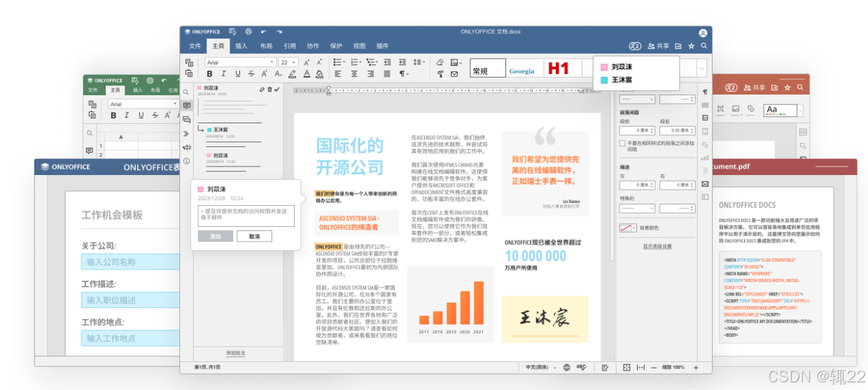Open table settings in the right sidebar
The image size is (868, 390).
pyautogui.click(x=705, y=105)
